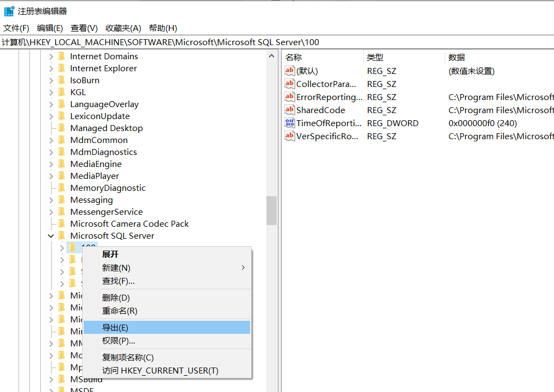Click the 类型 column header
Screen dimensions: 554x392
pos(404,57)
